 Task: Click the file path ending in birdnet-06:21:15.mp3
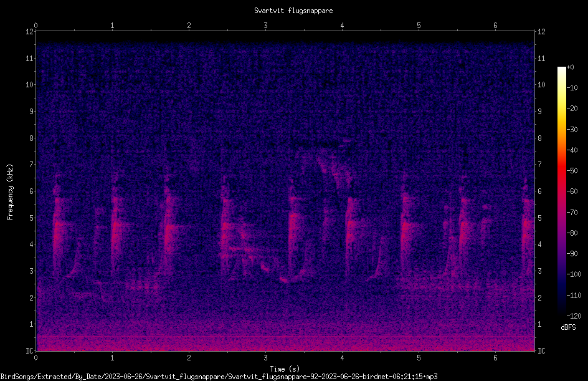pos(219,377)
